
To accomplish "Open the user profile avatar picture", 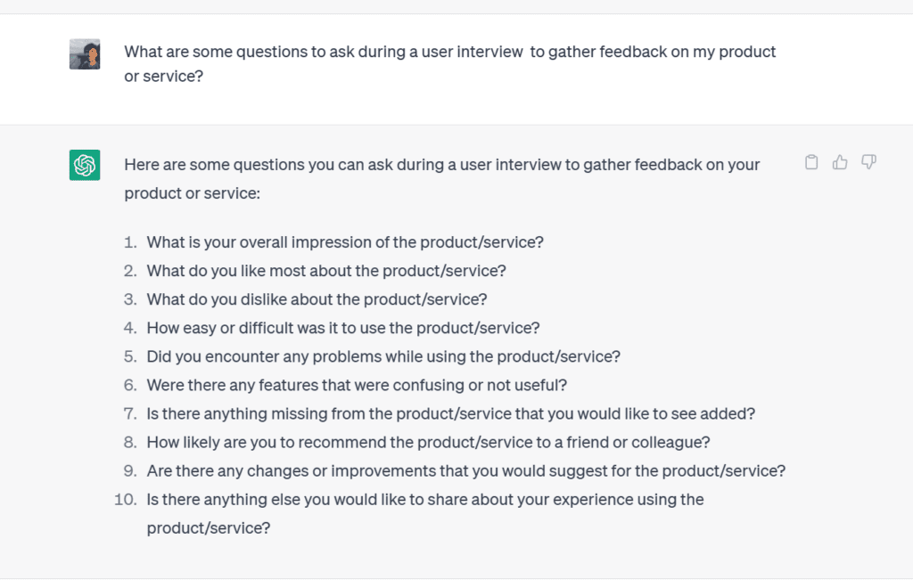I will tap(85, 55).
